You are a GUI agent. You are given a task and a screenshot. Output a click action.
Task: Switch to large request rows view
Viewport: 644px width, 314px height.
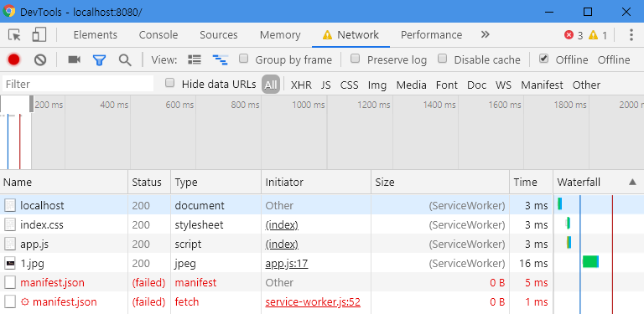click(x=195, y=59)
